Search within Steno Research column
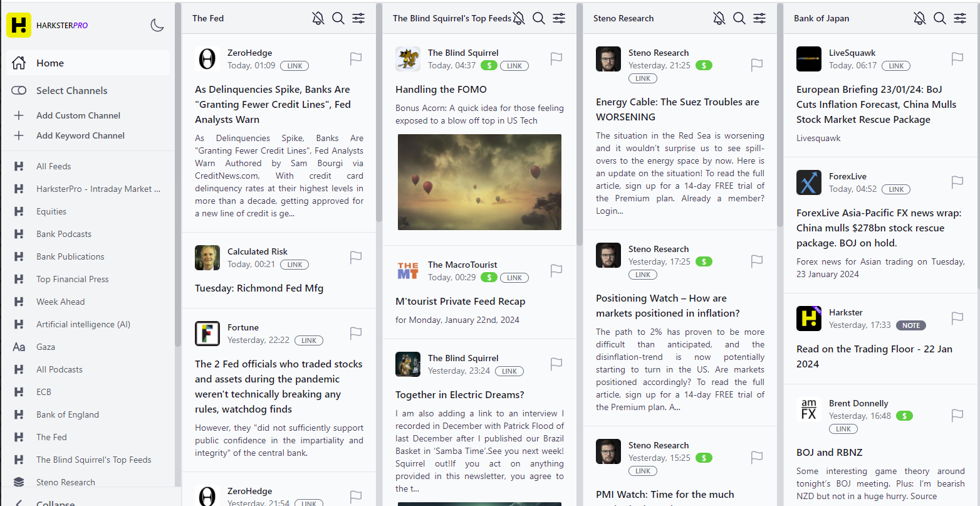 click(x=739, y=18)
